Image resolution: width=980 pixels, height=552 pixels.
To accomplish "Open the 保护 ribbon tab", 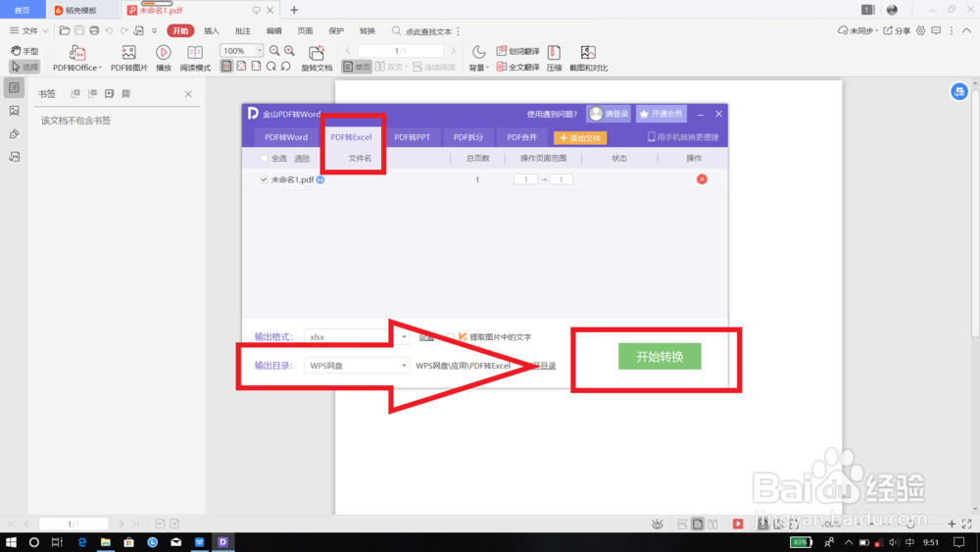I will 336,30.
